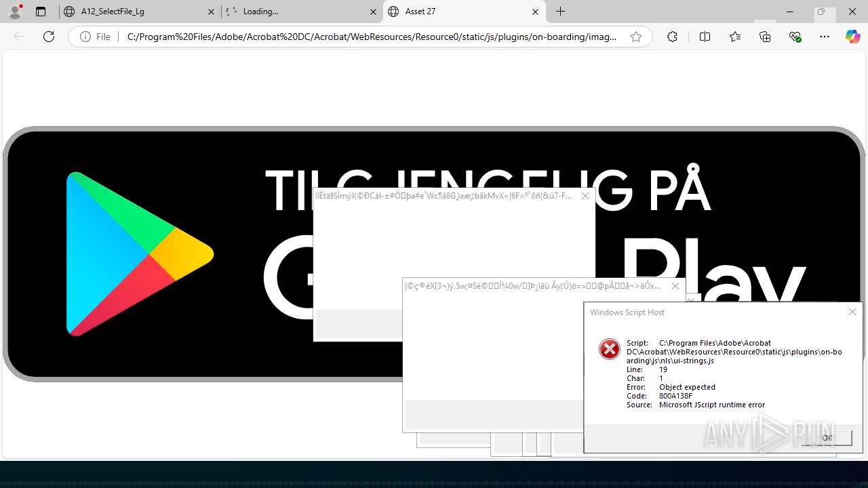The image size is (868, 488).
Task: Open the tab actions menu icon
Action: click(x=41, y=12)
